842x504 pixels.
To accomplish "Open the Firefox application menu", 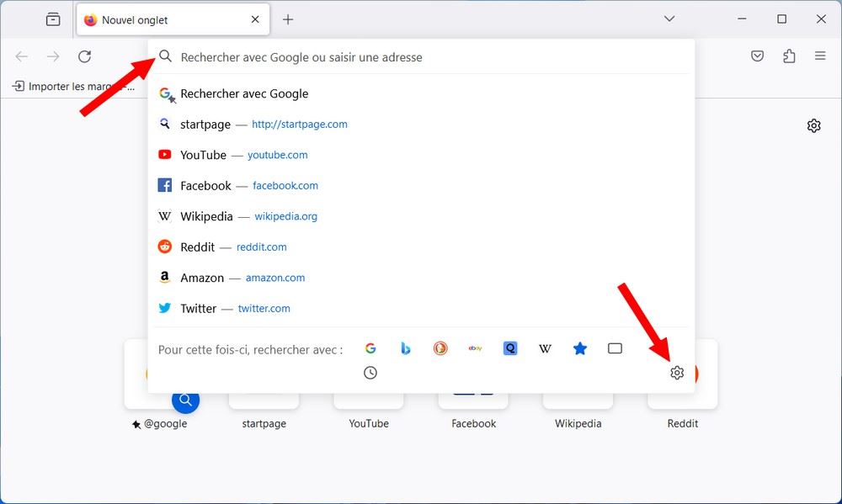I will pos(820,56).
